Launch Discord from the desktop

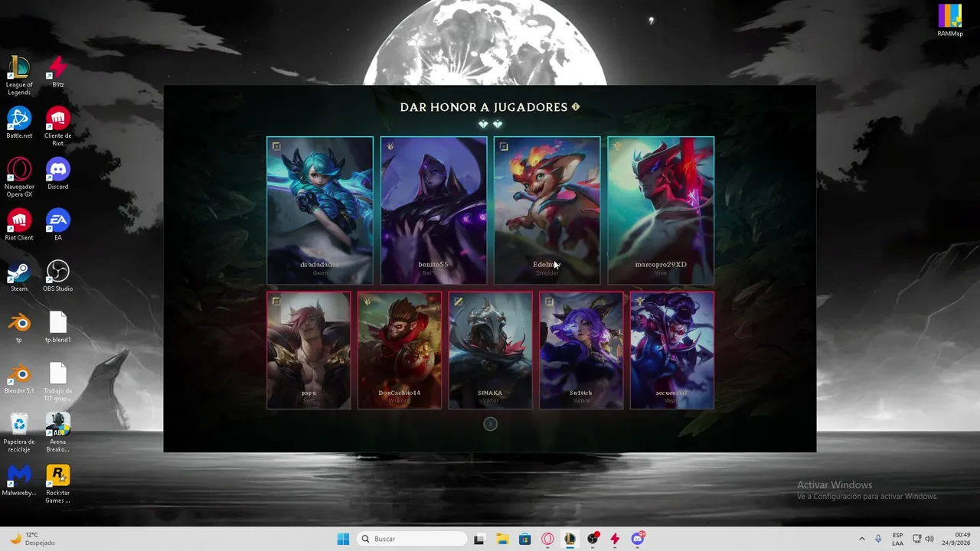[x=58, y=174]
